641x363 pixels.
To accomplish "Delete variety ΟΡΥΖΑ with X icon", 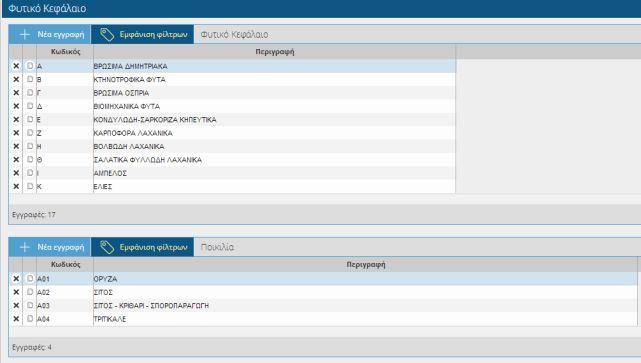I will pyautogui.click(x=16, y=278).
